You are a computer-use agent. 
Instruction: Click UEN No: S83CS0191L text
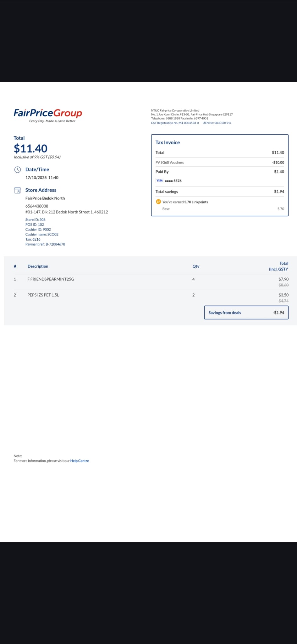coord(217,123)
